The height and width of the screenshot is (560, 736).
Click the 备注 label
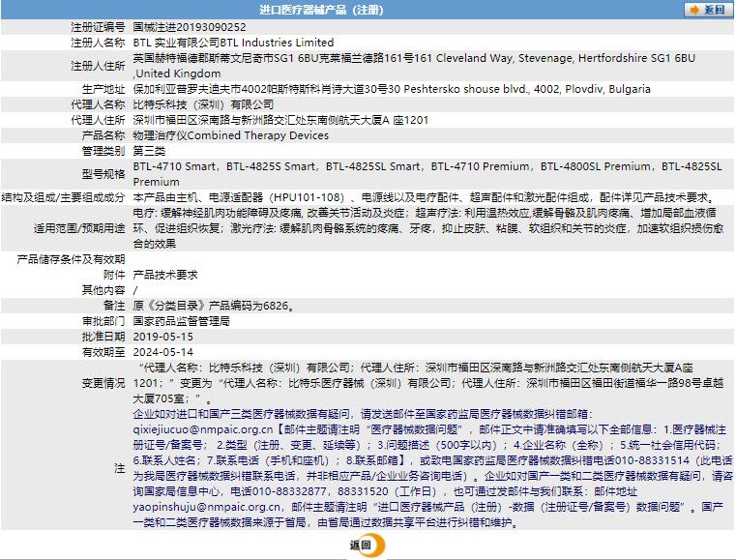coord(114,306)
